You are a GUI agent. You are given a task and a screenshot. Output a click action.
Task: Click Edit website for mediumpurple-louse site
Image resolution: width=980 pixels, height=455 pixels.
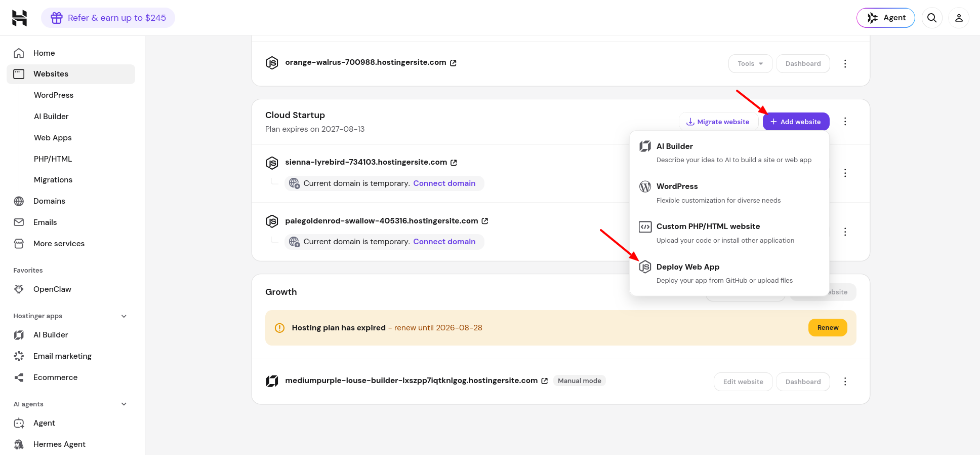pyautogui.click(x=743, y=382)
